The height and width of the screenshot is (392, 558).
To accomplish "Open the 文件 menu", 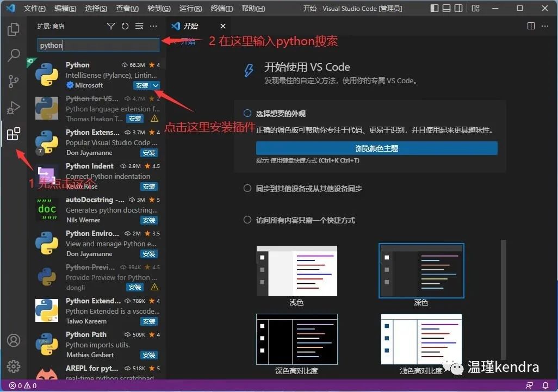I will 34,8.
